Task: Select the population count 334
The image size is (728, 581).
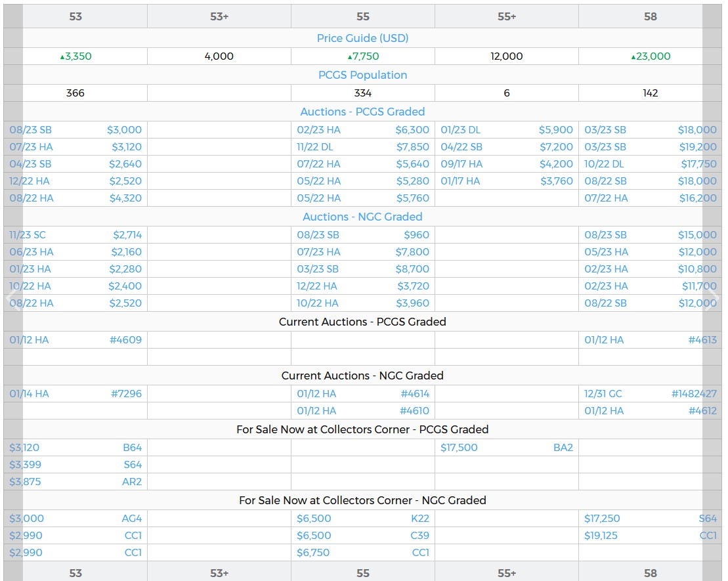Action: pyautogui.click(x=362, y=93)
